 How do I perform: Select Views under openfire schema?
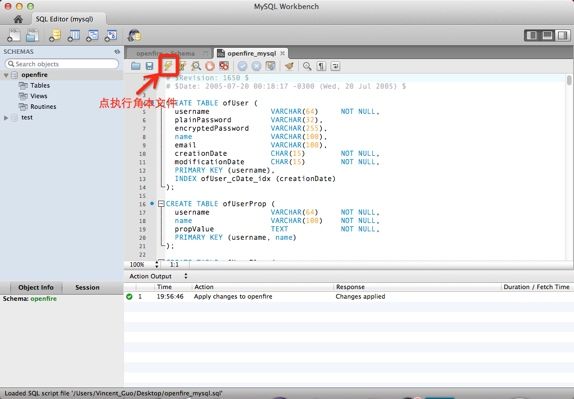point(39,96)
